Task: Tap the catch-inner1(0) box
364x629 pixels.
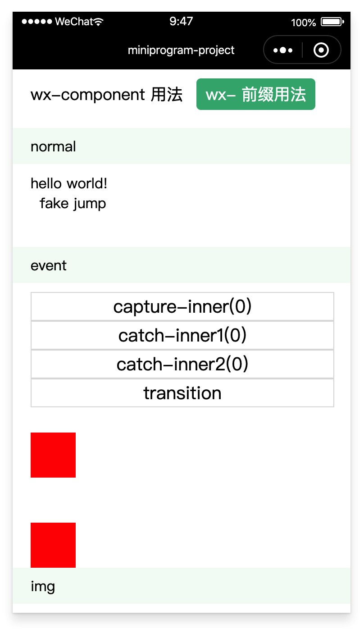Action: pos(182,335)
